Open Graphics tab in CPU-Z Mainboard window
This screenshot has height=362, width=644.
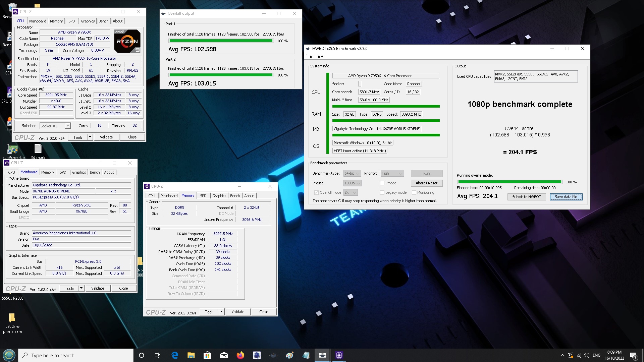(x=79, y=172)
